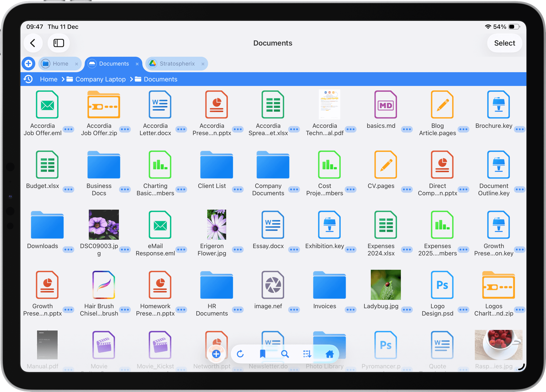Switch to the Home tab
This screenshot has width=546, height=392.
(60, 64)
